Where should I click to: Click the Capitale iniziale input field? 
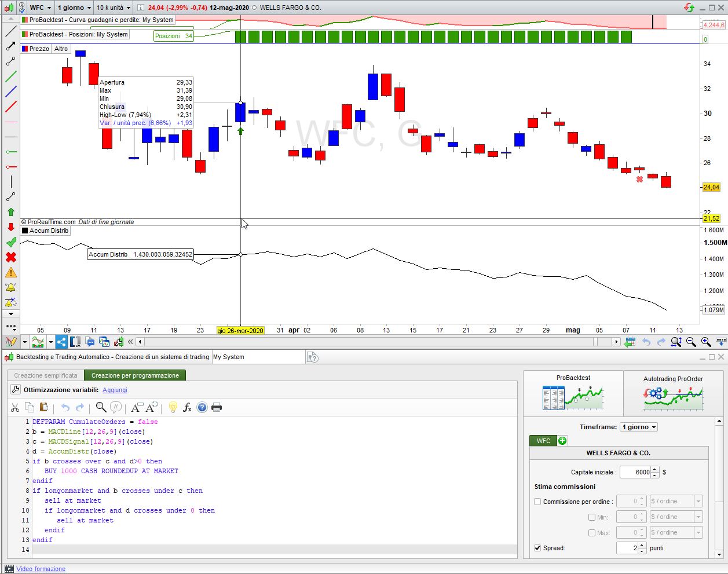tap(635, 472)
